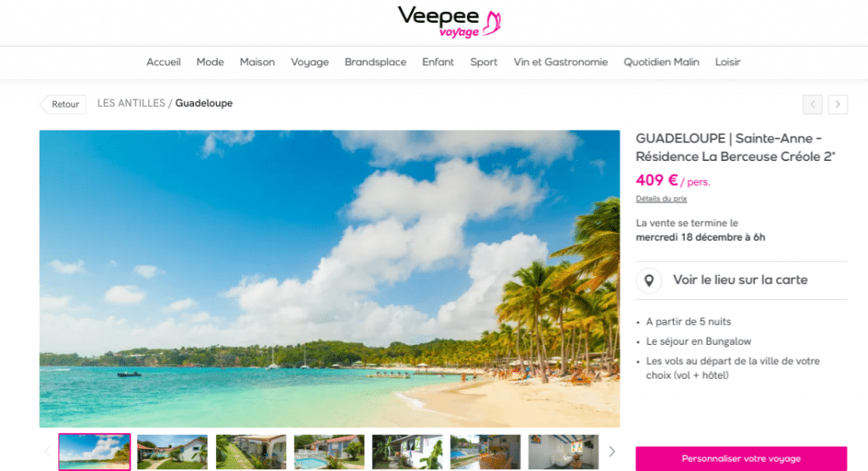Go to the next offer arrow
This screenshot has width=868, height=471.
click(x=837, y=104)
